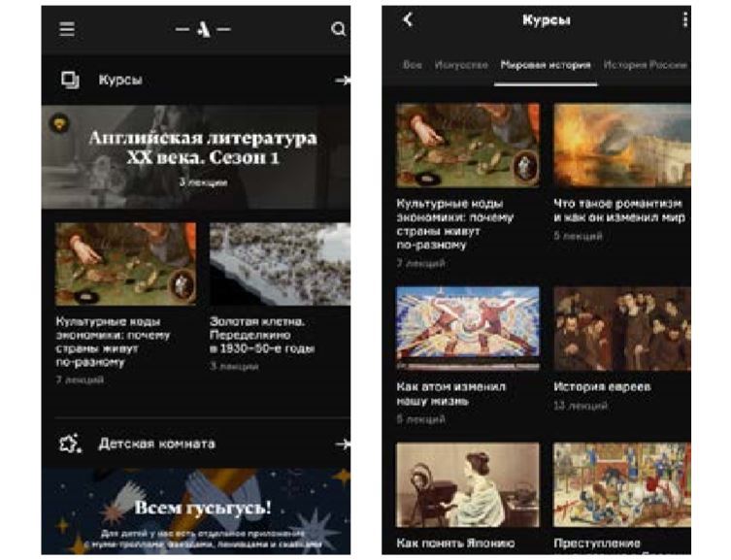
Task: Tap the Что такое романтизм title text
Action: [619, 211]
